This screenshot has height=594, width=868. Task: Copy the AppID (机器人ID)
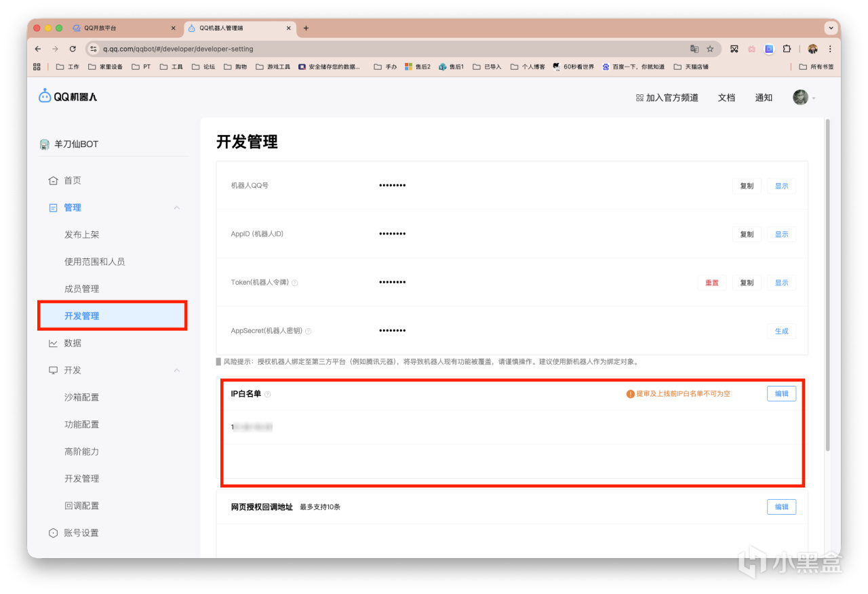(747, 235)
